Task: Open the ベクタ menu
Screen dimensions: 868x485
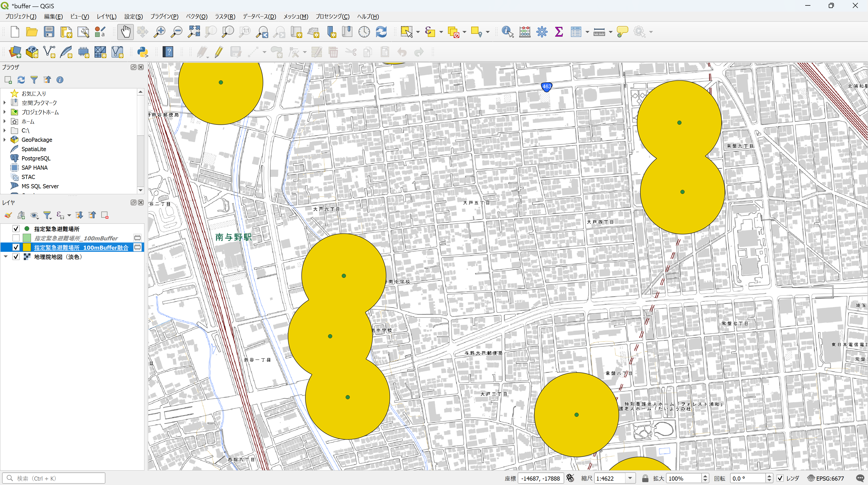Action: [196, 17]
